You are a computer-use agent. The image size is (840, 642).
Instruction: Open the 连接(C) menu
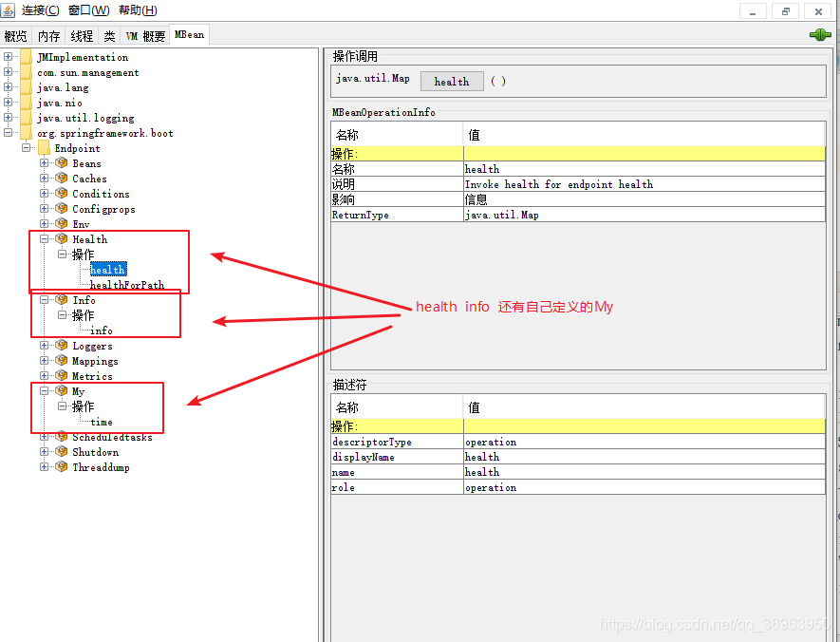pyautogui.click(x=41, y=10)
